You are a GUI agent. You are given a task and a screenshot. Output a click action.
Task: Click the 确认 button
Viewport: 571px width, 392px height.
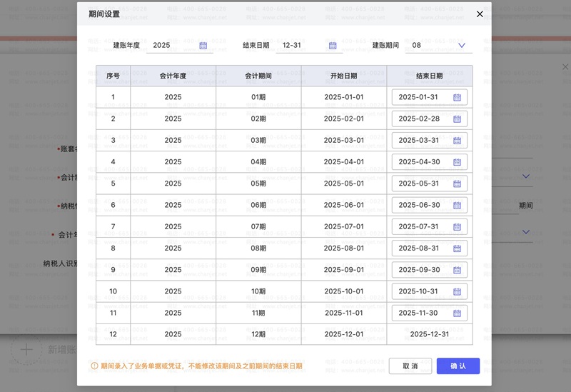click(x=458, y=366)
